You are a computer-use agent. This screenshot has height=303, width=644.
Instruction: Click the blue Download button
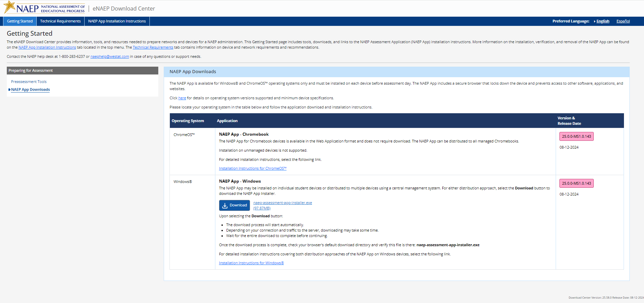point(234,205)
